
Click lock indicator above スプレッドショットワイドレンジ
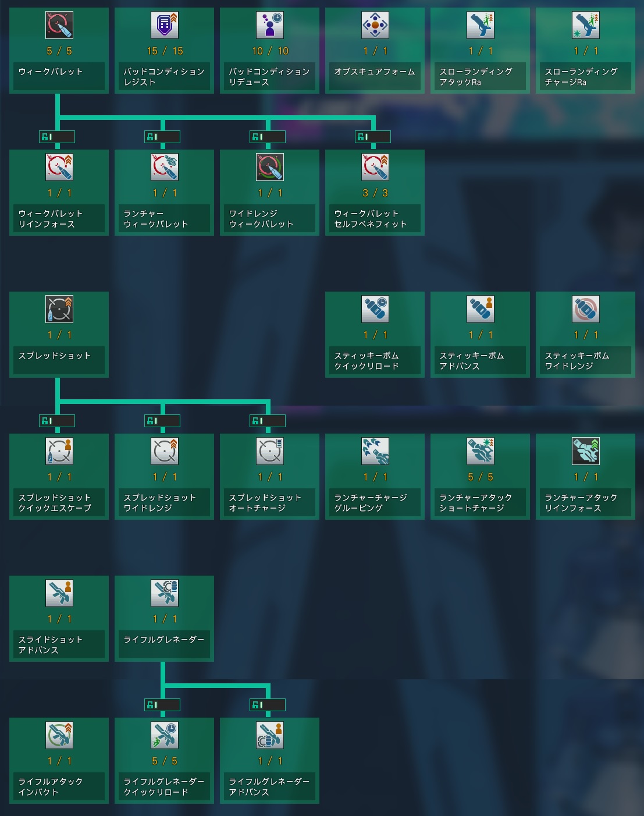tap(162, 421)
